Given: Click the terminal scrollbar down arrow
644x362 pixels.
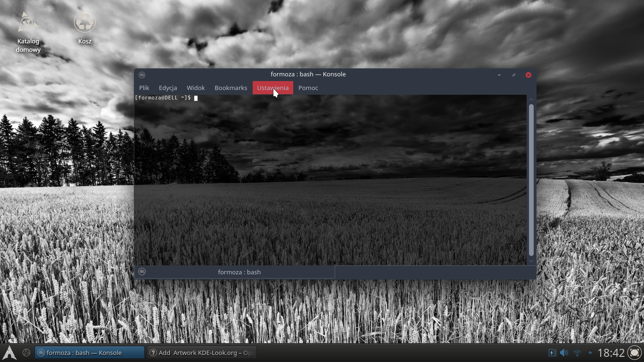Looking at the screenshot, I should click(531, 261).
